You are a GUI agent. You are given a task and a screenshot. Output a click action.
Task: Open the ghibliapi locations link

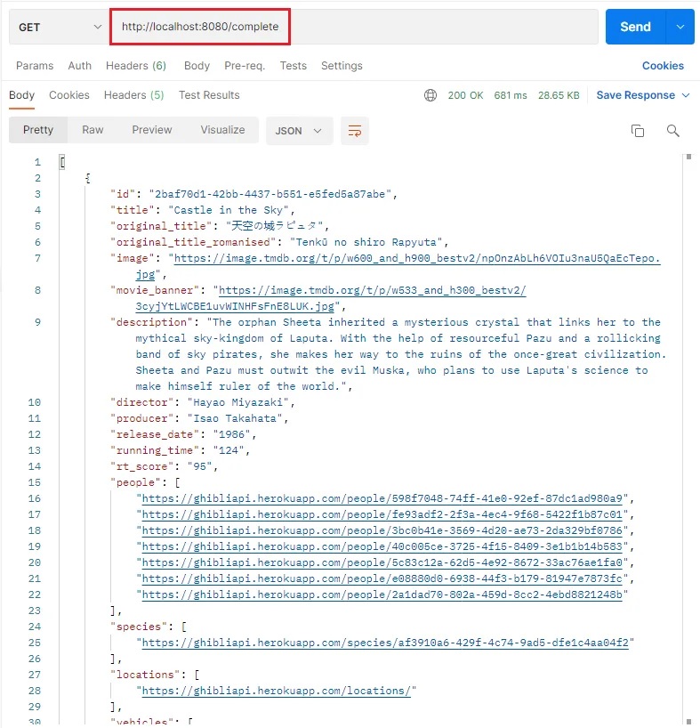tap(276, 691)
